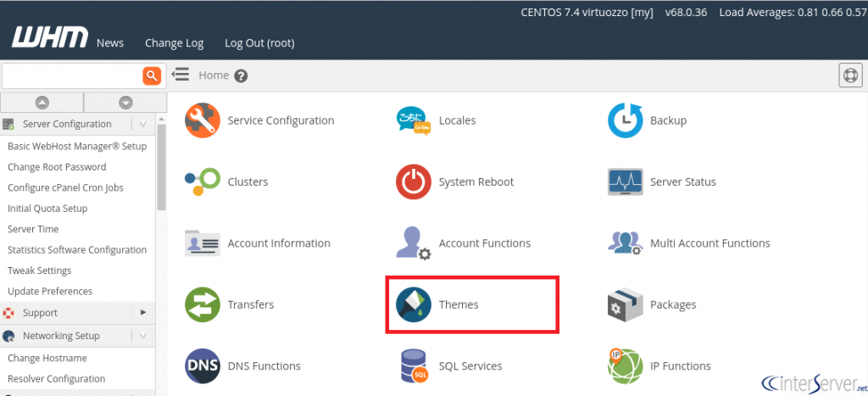Open the IP Functions globe icon
Viewport: 868px width, 396px height.
[x=626, y=366]
